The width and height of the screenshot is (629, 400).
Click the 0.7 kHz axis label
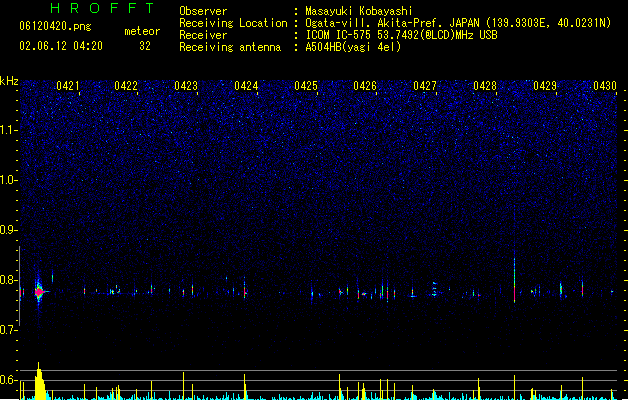[8, 330]
